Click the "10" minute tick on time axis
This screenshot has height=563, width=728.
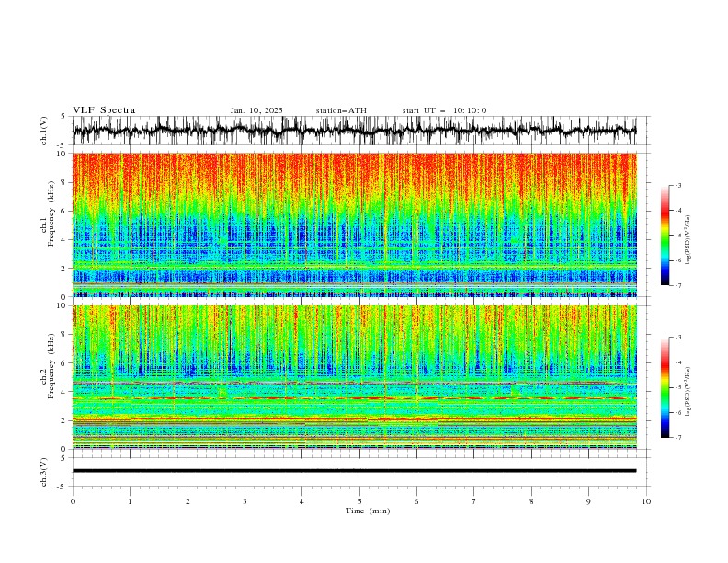646,501
